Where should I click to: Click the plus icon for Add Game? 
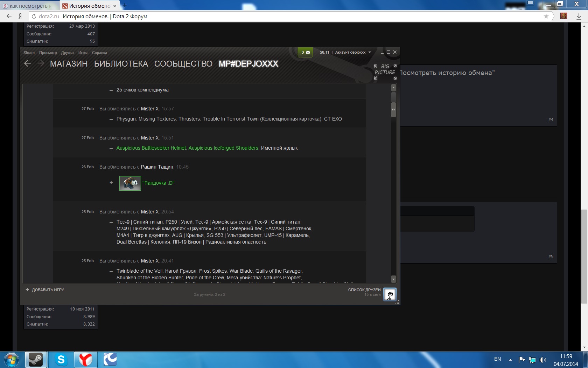pos(27,290)
